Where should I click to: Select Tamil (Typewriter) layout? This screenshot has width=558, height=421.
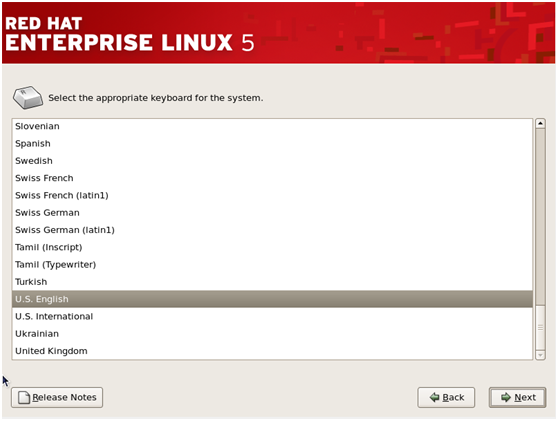tap(272, 264)
